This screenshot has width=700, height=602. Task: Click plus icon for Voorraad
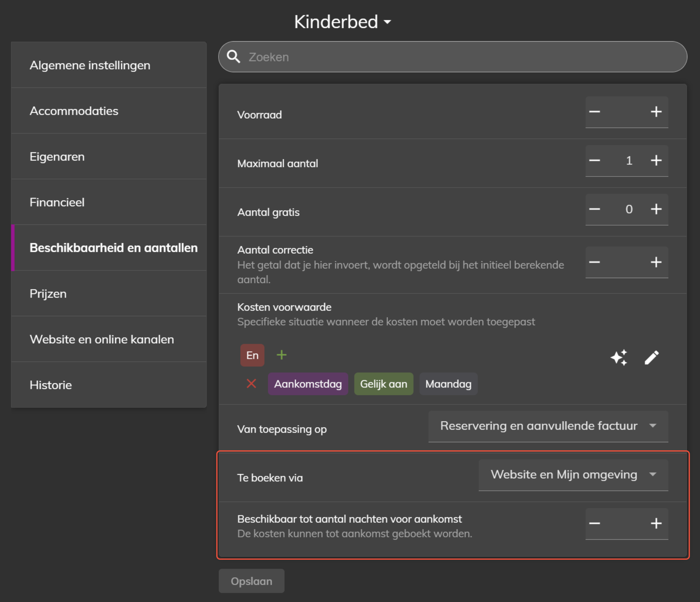click(656, 112)
